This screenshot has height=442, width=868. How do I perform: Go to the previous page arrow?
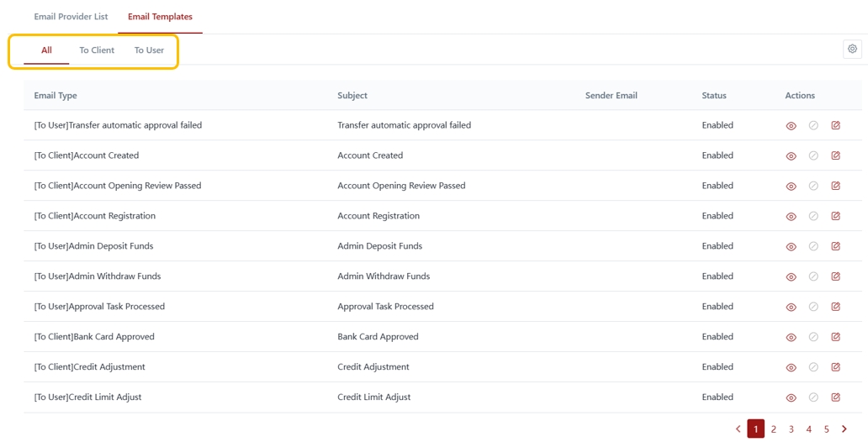[738, 429]
